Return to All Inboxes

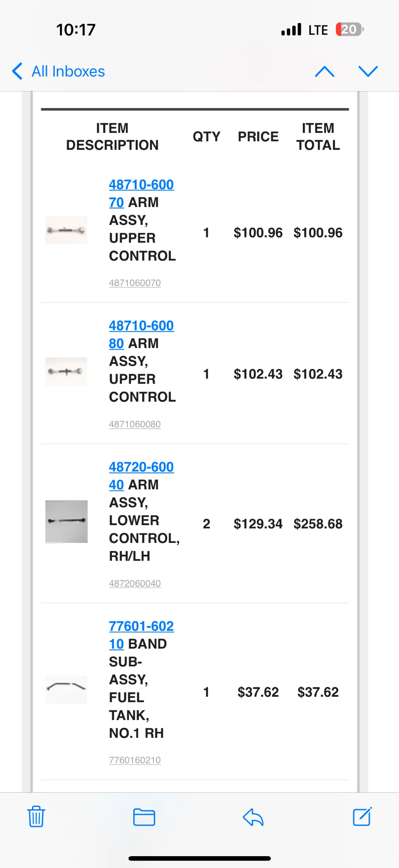[x=68, y=71]
